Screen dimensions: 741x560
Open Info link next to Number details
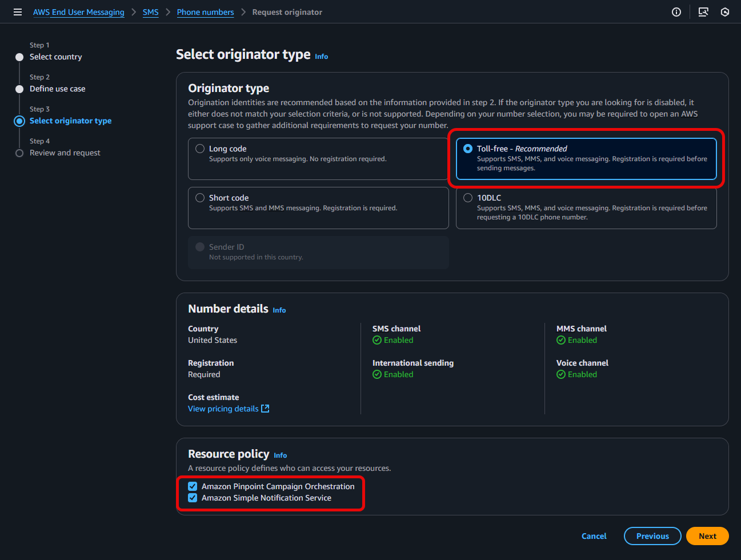point(279,310)
